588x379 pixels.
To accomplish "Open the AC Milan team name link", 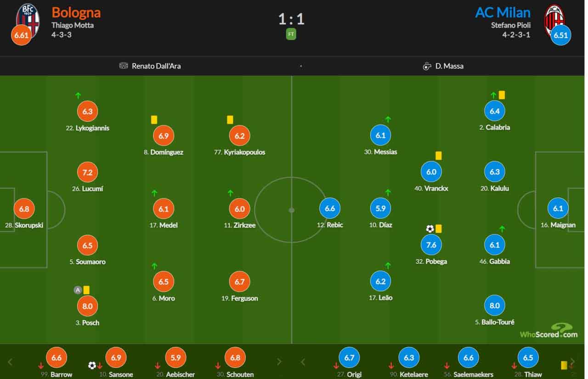I will 503,12.
